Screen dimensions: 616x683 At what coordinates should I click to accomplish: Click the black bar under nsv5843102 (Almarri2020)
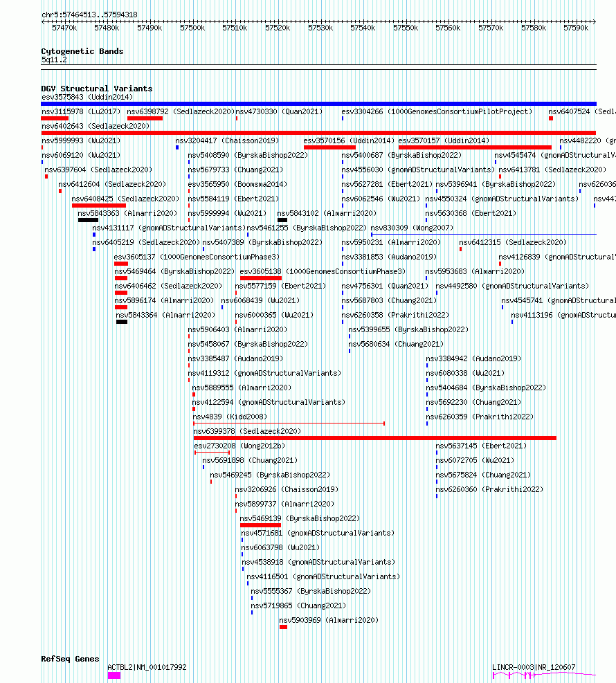(282, 220)
